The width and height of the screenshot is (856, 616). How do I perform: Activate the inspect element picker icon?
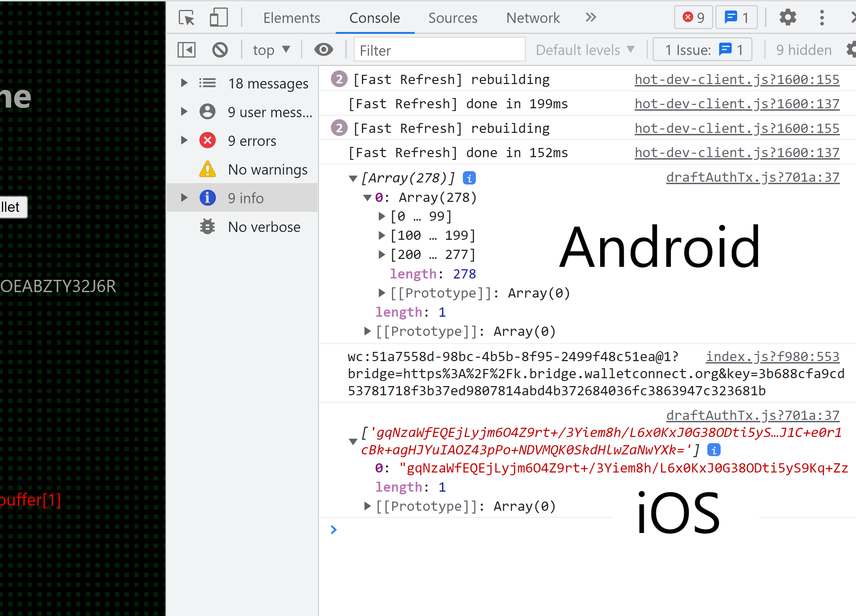(x=186, y=18)
